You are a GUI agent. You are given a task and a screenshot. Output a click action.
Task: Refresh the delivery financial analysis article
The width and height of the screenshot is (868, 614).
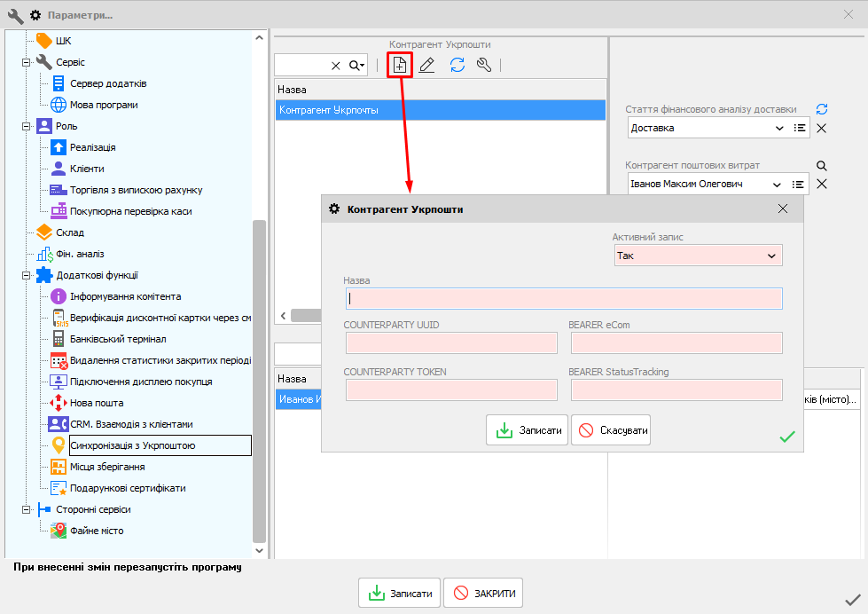[x=822, y=109]
